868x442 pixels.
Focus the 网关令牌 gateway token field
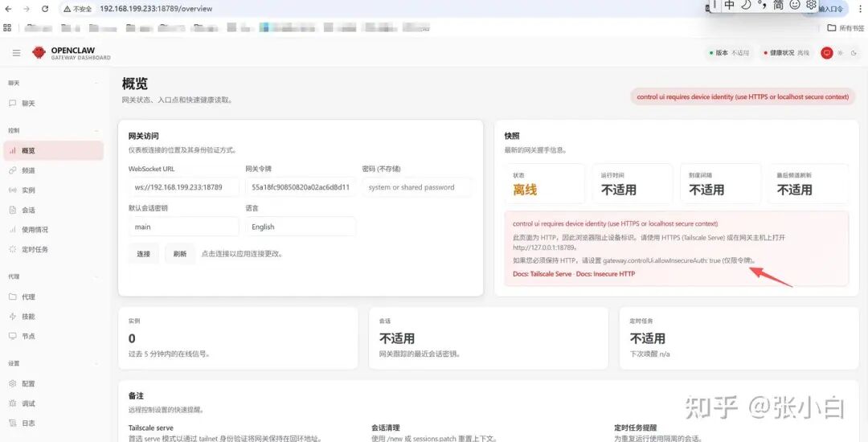[x=301, y=187]
